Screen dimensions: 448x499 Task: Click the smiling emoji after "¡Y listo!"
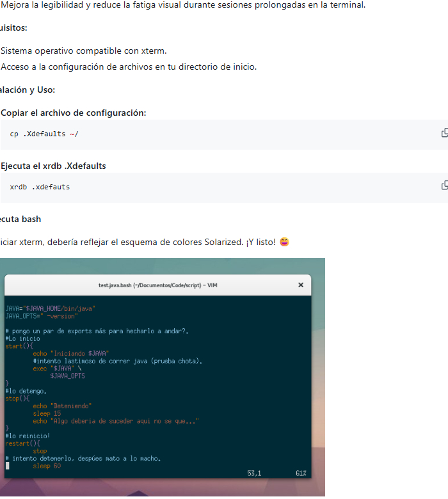284,242
